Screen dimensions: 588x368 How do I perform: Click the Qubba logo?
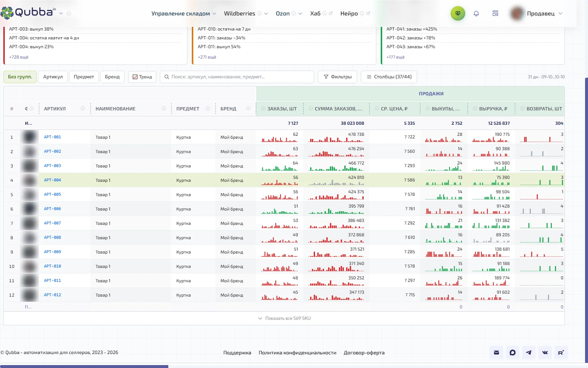tap(29, 13)
